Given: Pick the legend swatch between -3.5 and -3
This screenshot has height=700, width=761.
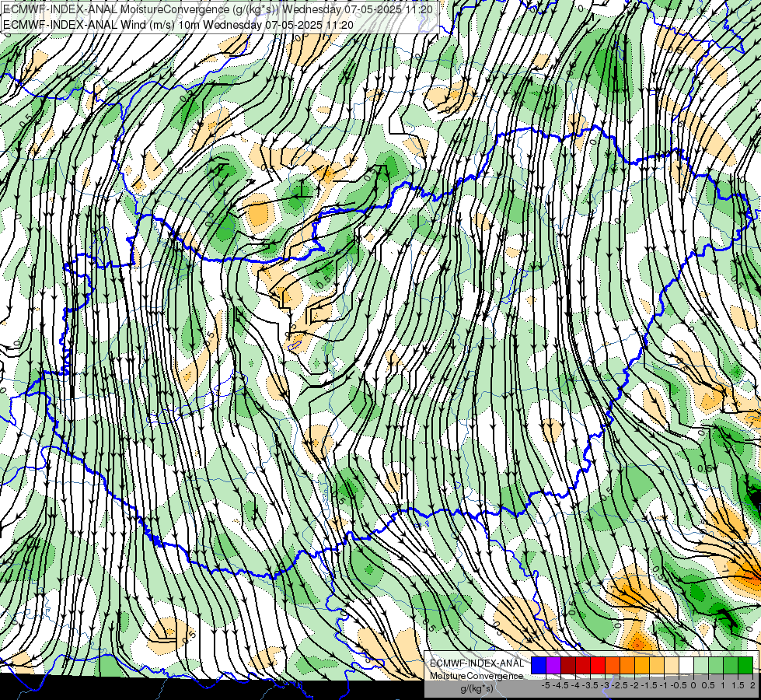Looking at the screenshot, I should coord(598,665).
